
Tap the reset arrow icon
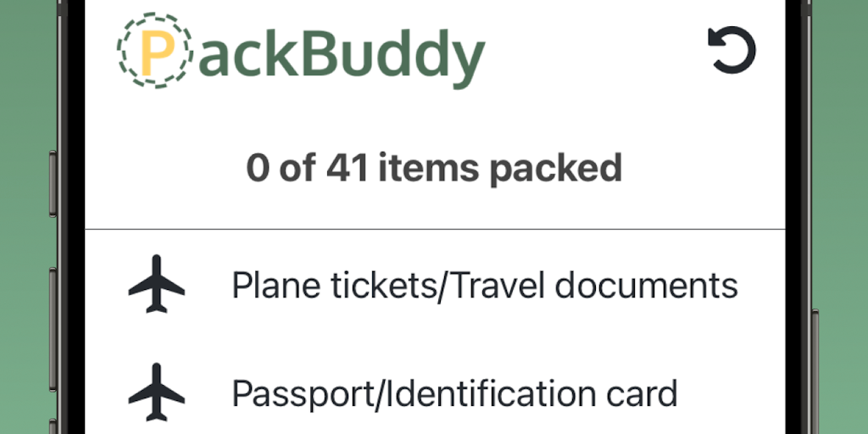pyautogui.click(x=731, y=52)
